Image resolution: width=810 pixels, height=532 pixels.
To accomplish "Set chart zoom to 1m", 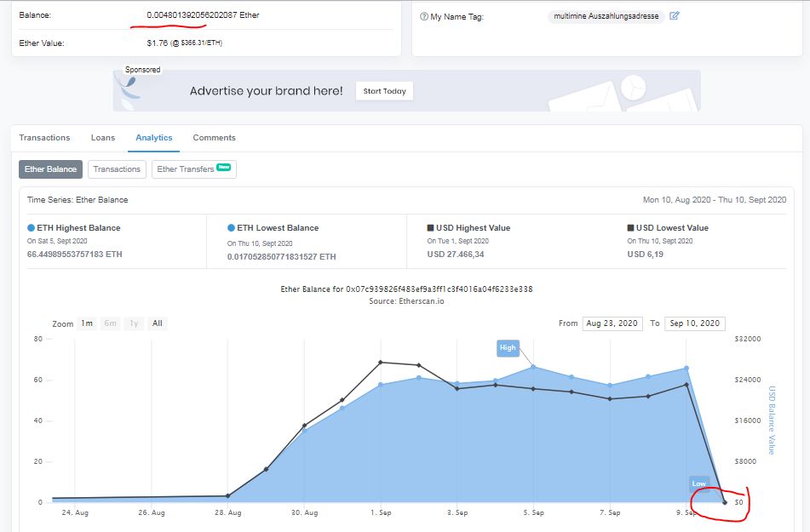I will coord(87,323).
